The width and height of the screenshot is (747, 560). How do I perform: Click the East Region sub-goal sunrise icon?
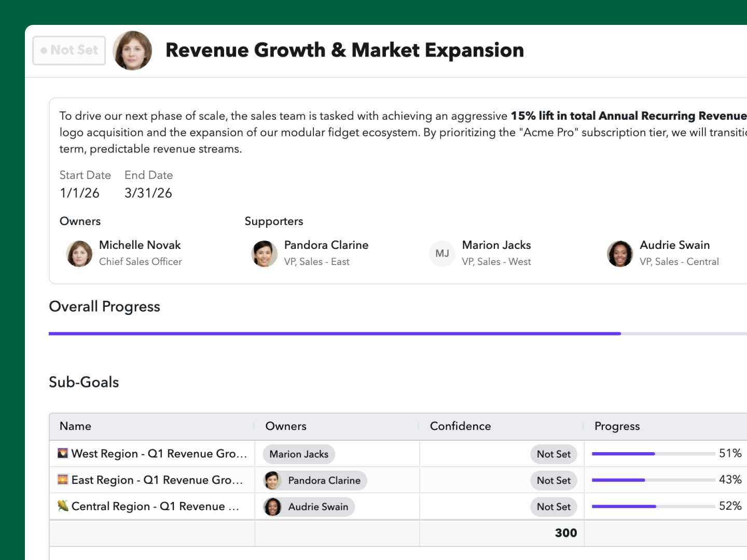(63, 480)
